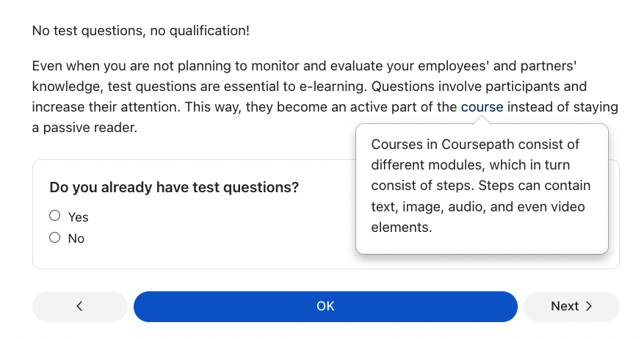644x339 pixels.
Task: Click the Coursepath courses tooltip popup
Action: click(x=482, y=189)
